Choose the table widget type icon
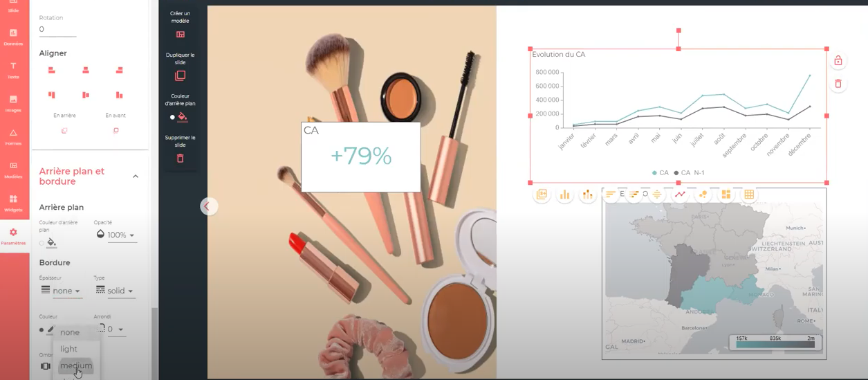This screenshot has height=380, width=868. [x=748, y=194]
